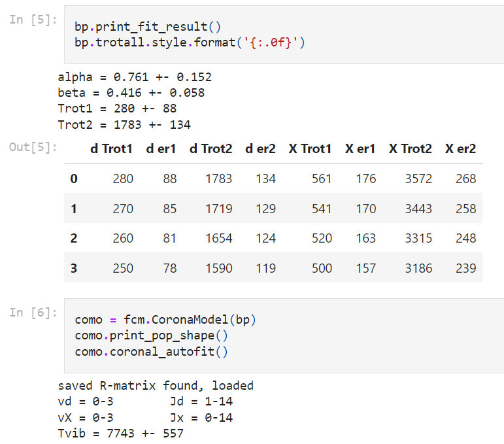Viewport: 504px width, 444px height.
Task: Click the Tvib output line
Action: 120,434
